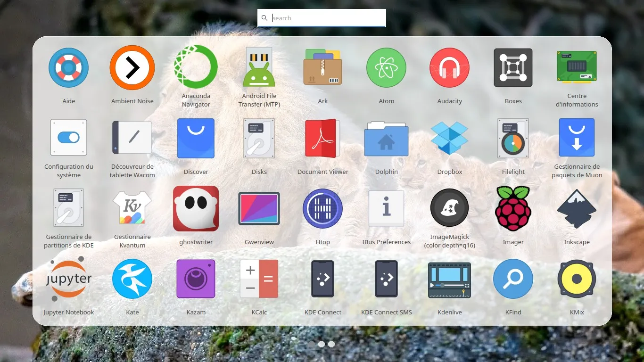
Task: Launch KDE Connect SMS
Action: [386, 279]
